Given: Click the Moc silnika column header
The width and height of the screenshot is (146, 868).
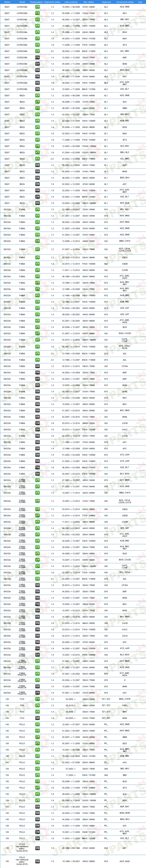Looking at the screenshot, I should [x=88, y=2].
